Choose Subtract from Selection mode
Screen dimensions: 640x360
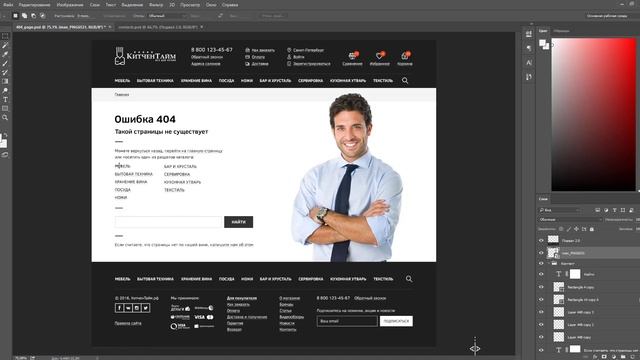(x=33, y=16)
